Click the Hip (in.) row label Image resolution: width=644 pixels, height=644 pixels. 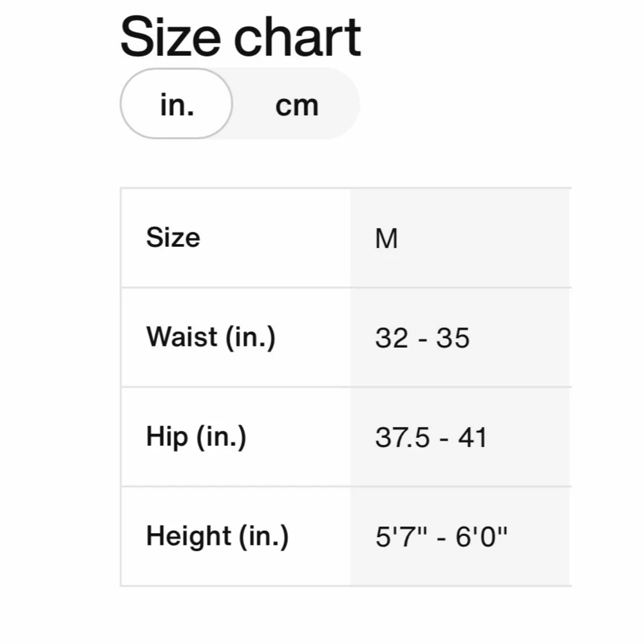(x=196, y=437)
